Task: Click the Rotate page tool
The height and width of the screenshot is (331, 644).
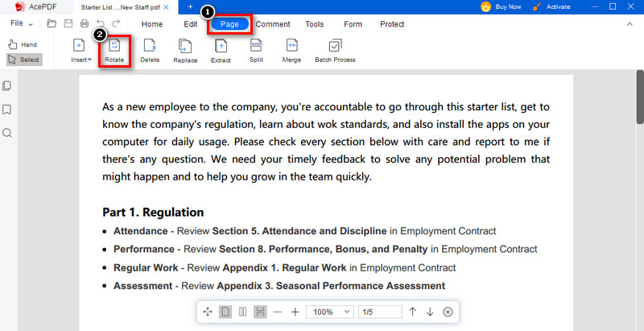Action: point(114,50)
